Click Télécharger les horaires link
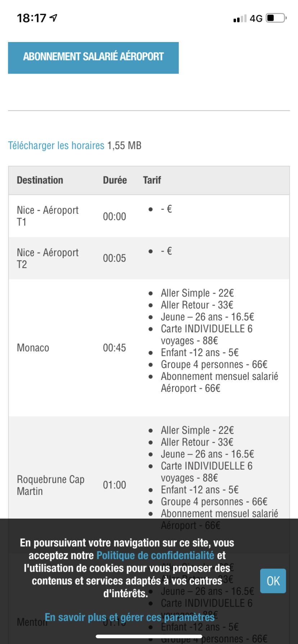The height and width of the screenshot is (644, 298). [x=56, y=146]
